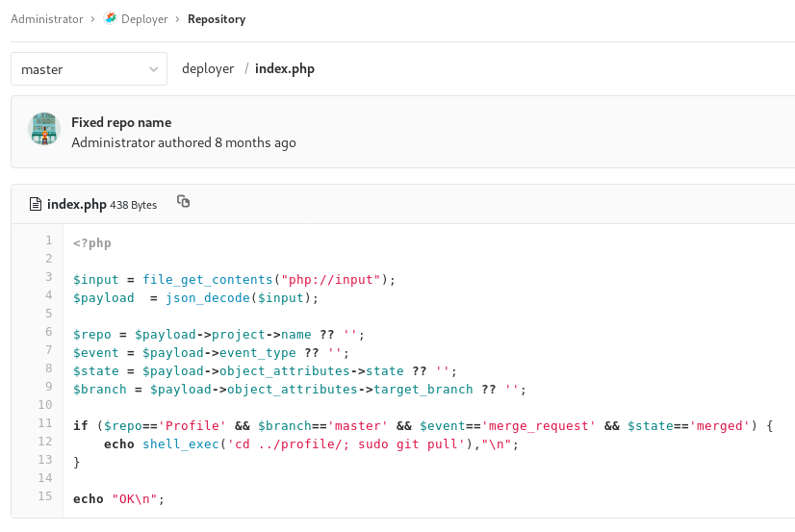Click line number 15 in gutter
Image resolution: width=795 pixels, height=532 pixels.
pyautogui.click(x=44, y=496)
